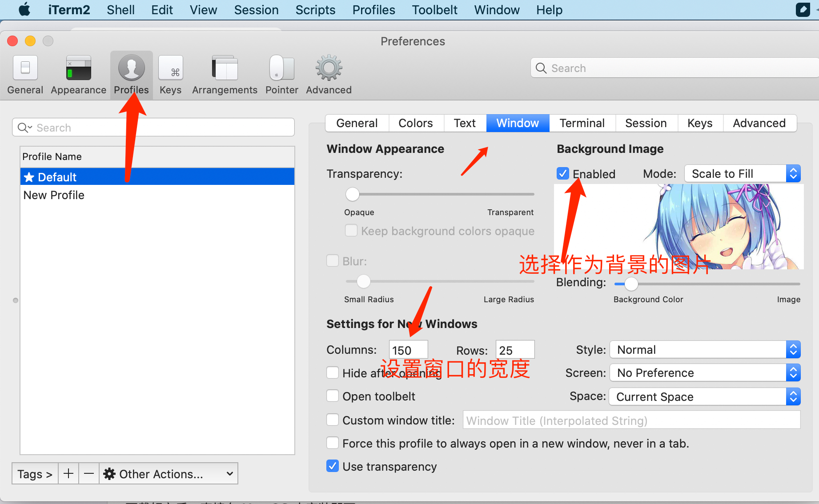Click the Preferences search field
819x504 pixels.
pos(674,68)
